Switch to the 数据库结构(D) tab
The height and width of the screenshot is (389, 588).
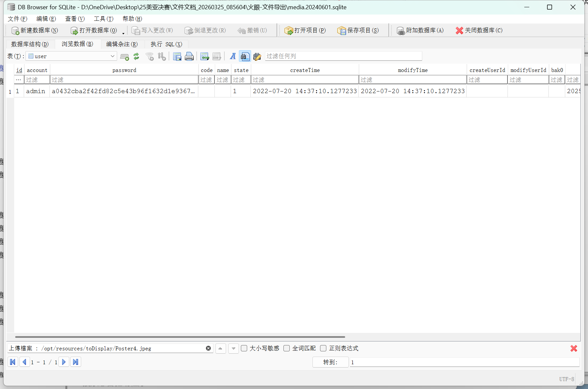pos(30,44)
